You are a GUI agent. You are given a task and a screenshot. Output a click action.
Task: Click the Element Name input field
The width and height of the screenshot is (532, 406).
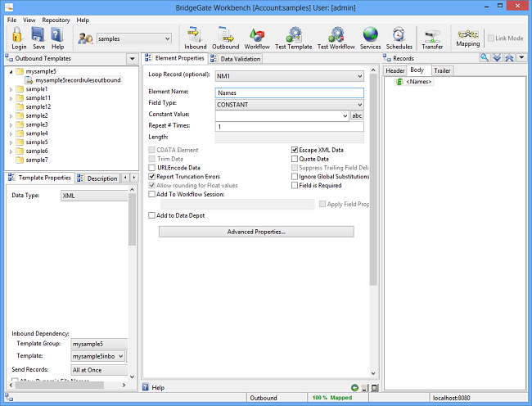(290, 92)
